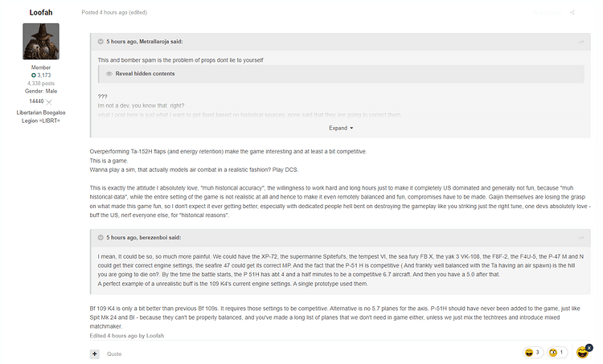Collapse the Metrallaroja quote via its circle icon
Screen dimensions: 603x364
100,42
